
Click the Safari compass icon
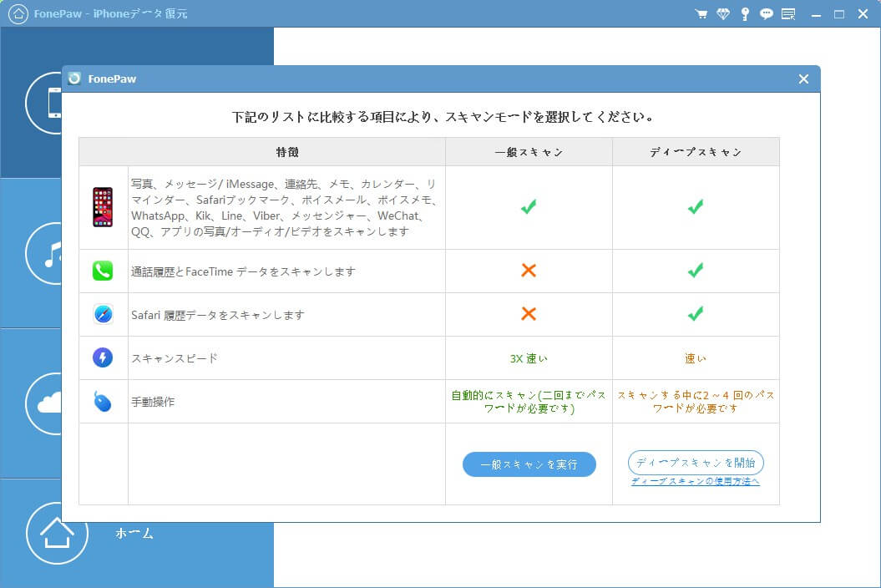[103, 314]
